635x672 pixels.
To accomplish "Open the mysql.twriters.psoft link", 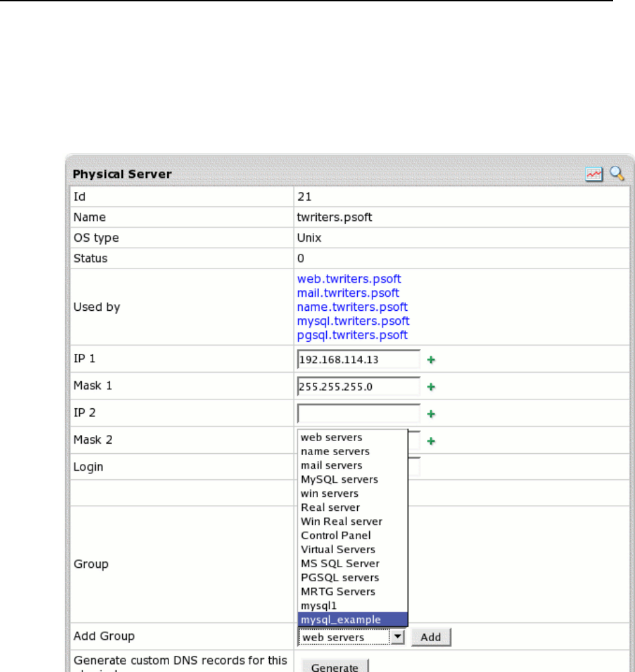I will (353, 321).
